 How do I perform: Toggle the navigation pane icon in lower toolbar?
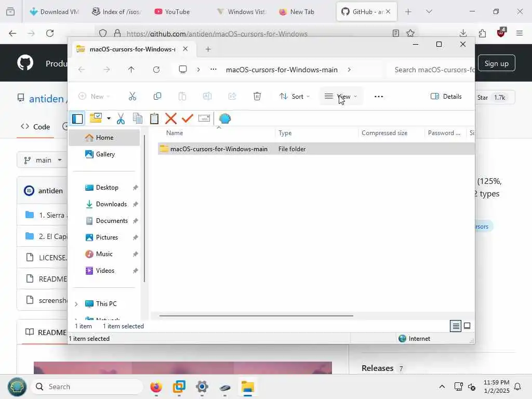point(77,119)
